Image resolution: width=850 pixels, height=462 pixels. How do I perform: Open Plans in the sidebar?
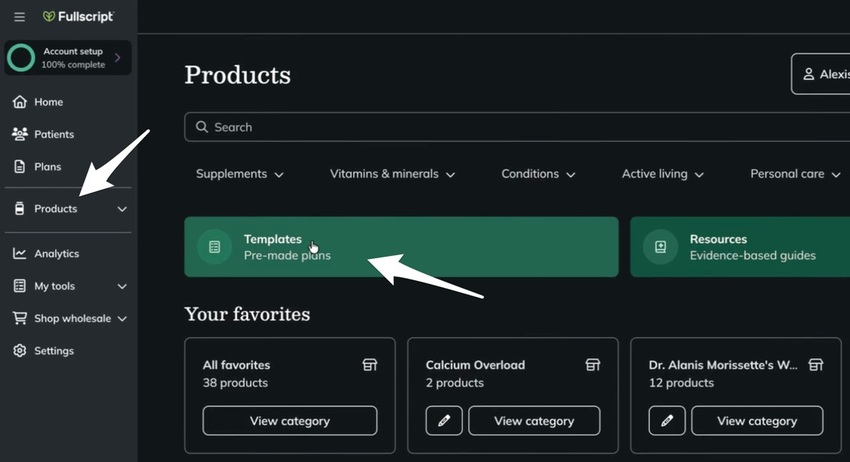47,167
